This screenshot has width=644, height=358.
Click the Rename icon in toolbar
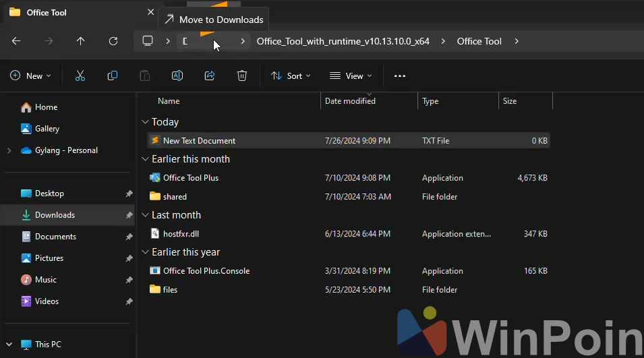click(x=177, y=76)
